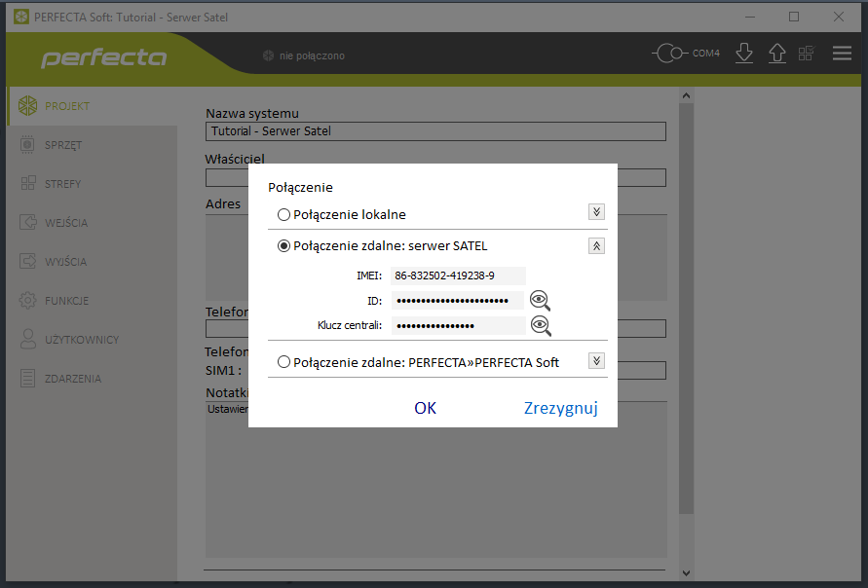
Task: Open the SPRZĘT sidebar tab
Action: [x=92, y=145]
